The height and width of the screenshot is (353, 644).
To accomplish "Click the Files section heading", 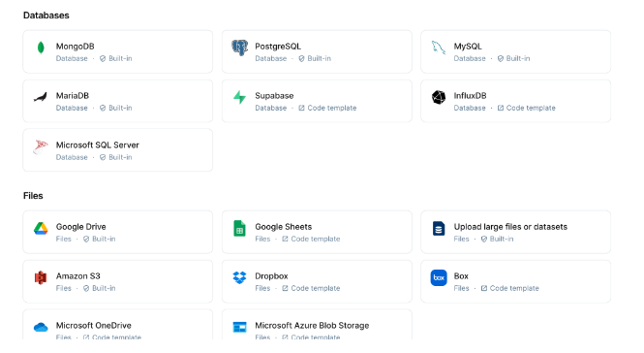I will click(33, 196).
